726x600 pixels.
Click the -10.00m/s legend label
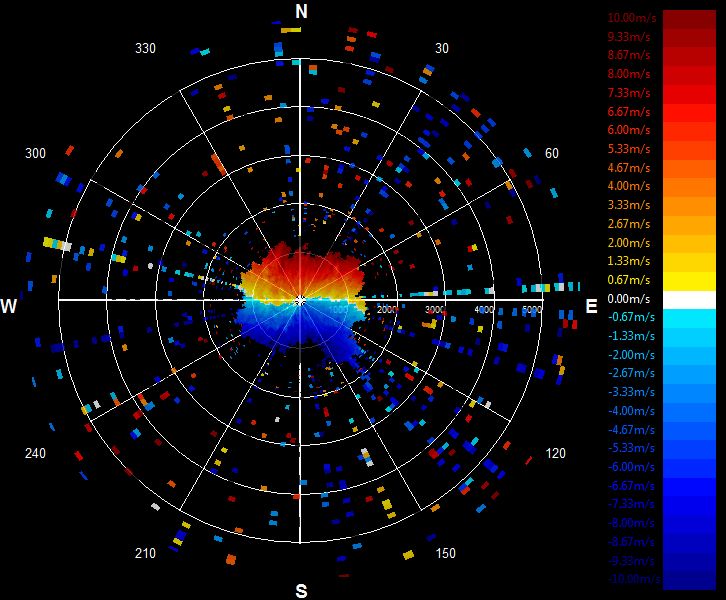click(x=634, y=579)
